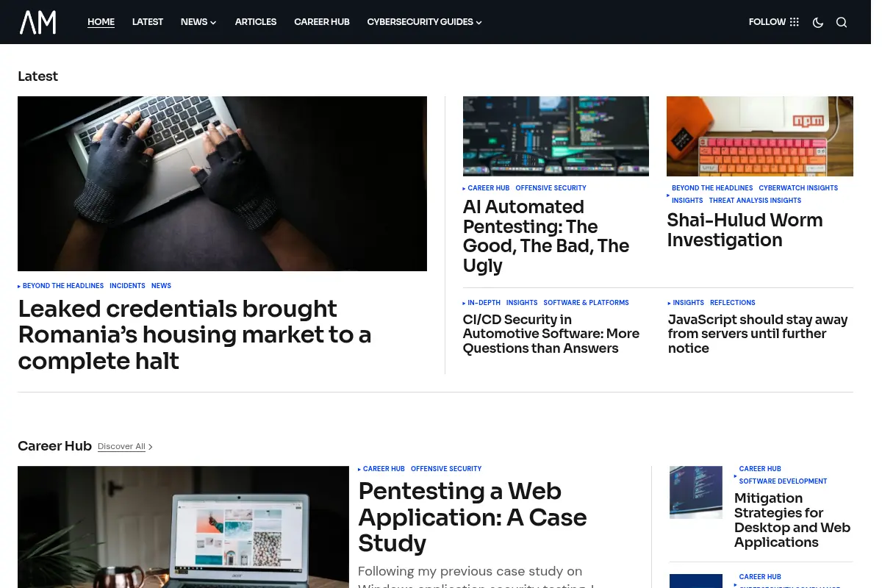Click Discover All link beside Career Hub
The width and height of the screenshot is (882, 588).
[x=124, y=447]
